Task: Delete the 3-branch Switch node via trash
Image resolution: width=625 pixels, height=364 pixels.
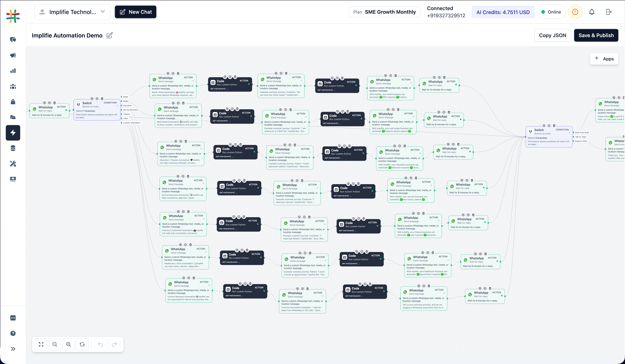Action: tap(554, 126)
